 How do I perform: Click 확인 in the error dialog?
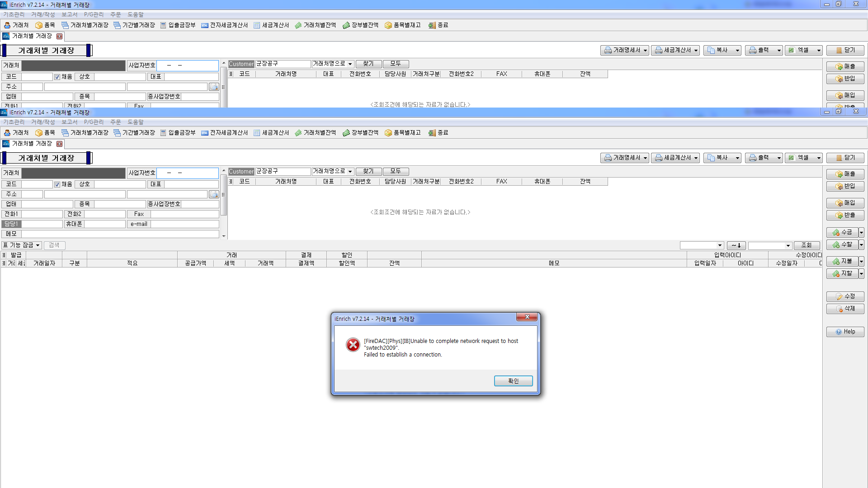click(513, 381)
